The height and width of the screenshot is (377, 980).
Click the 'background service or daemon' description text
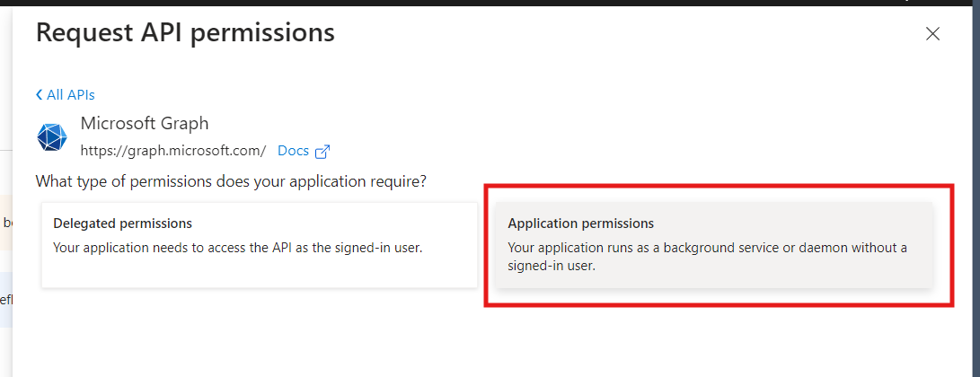point(707,257)
